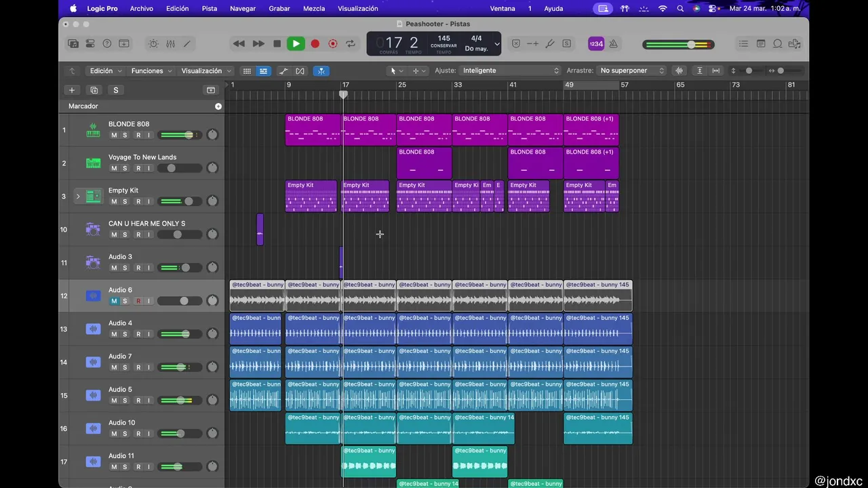Image resolution: width=868 pixels, height=488 pixels.
Task: Mute the BLONDE 808 track
Action: pyautogui.click(x=114, y=135)
